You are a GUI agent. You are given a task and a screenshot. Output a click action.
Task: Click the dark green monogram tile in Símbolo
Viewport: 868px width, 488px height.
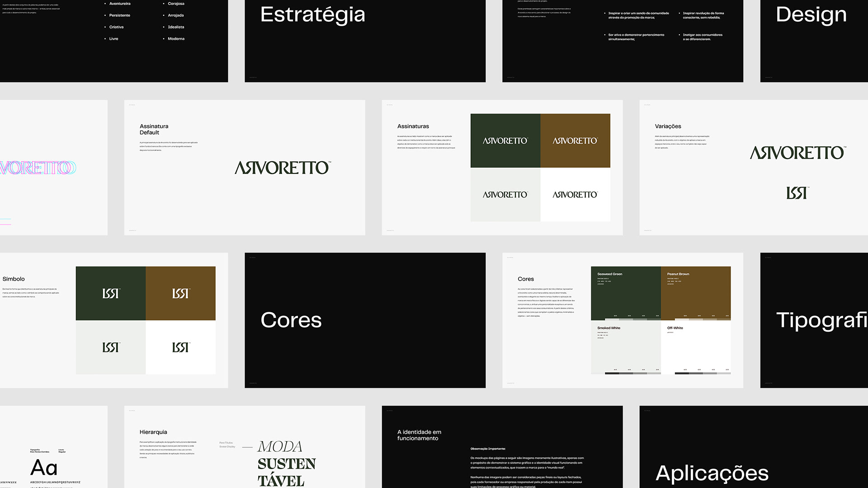pyautogui.click(x=111, y=293)
